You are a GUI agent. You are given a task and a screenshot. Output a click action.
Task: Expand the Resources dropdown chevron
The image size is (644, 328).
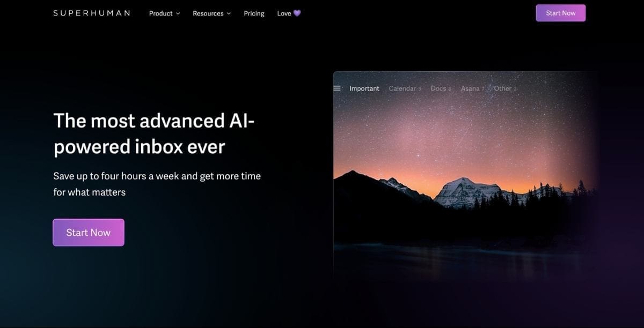pos(229,13)
